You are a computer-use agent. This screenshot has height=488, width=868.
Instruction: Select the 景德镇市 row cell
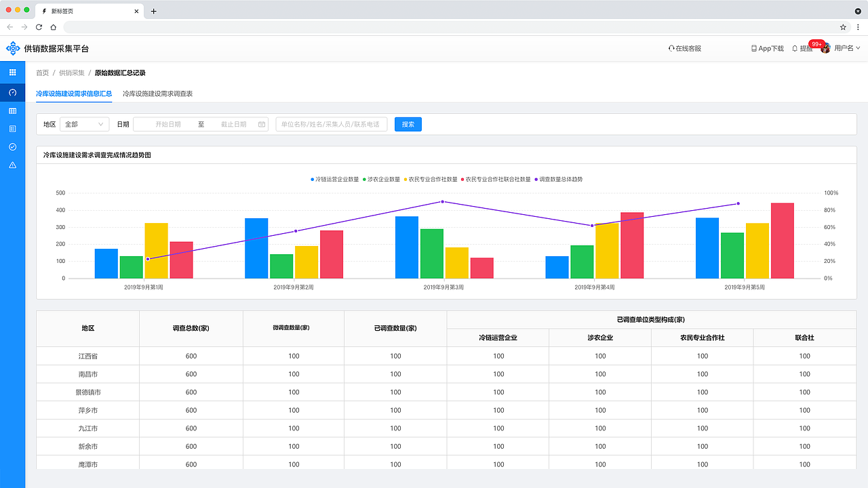point(88,392)
